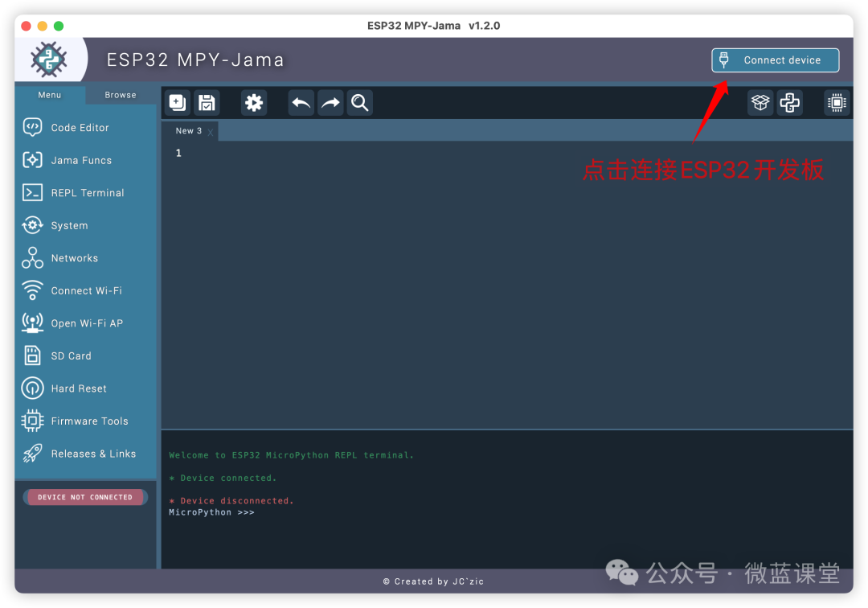This screenshot has width=868, height=608.
Task: Select the New 3 editor tab
Action: tap(189, 130)
